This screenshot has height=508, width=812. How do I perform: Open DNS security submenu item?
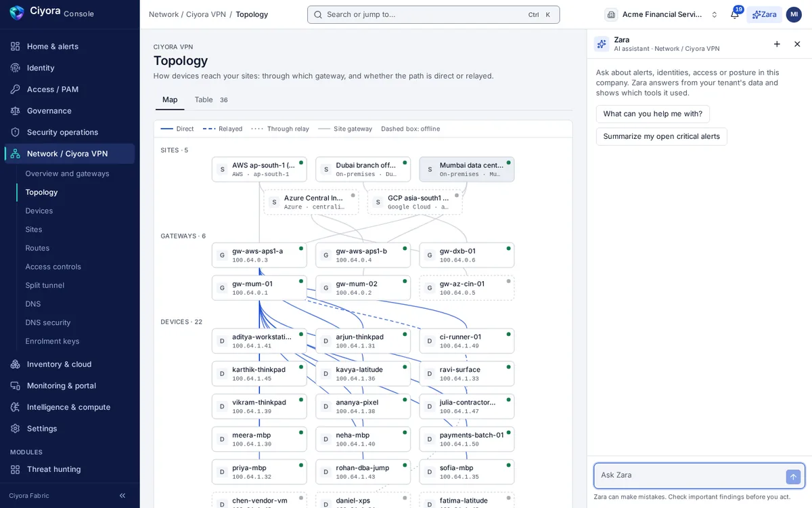click(x=75, y=322)
